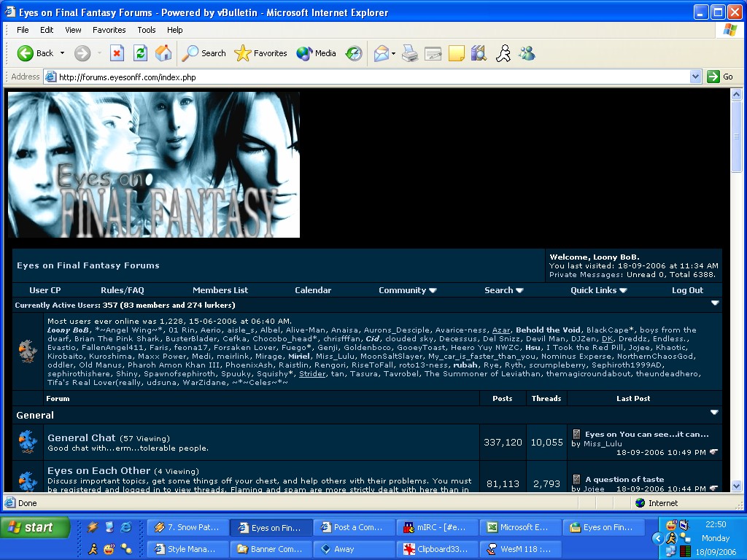Open User CP link
This screenshot has width=747, height=560.
pos(45,290)
